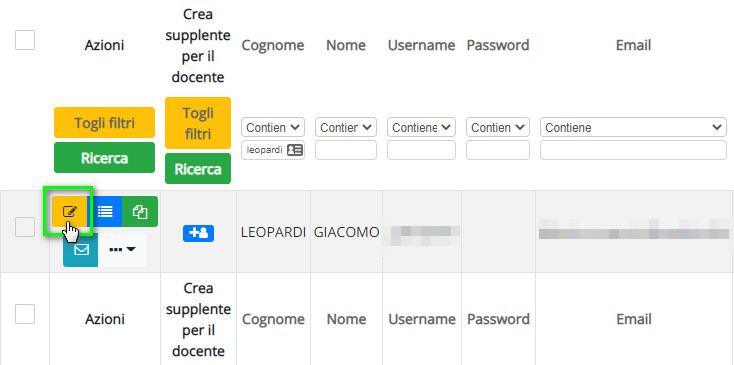
Task: Select the LEOPARDI GIACOMO row checkbox
Action: click(25, 227)
